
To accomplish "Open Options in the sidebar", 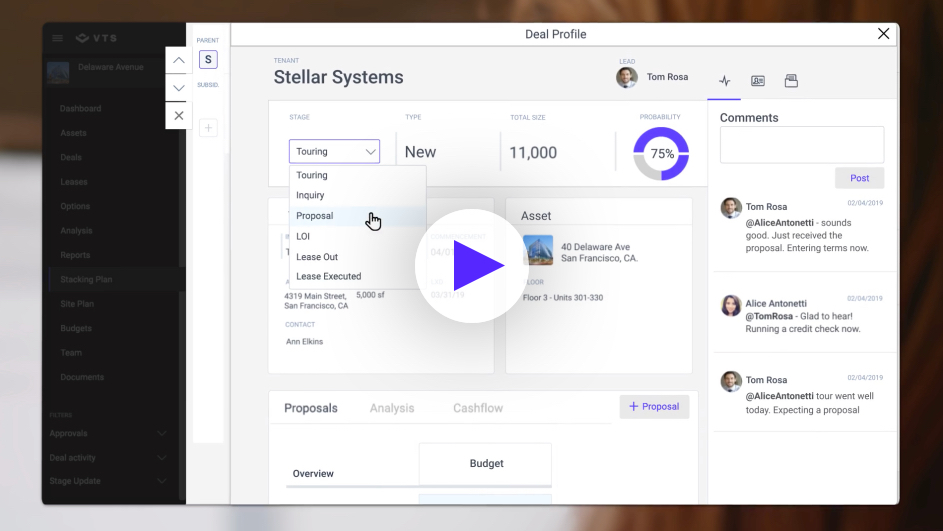I will pos(75,206).
